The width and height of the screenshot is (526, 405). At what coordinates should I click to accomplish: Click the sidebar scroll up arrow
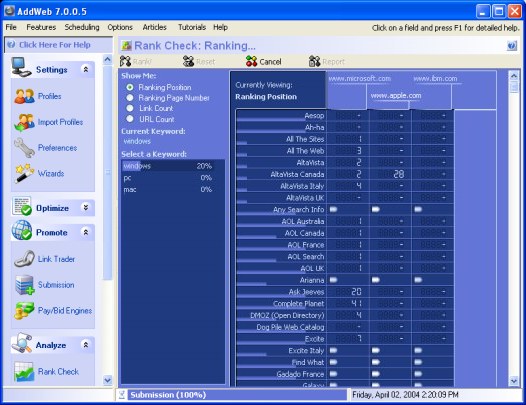click(x=107, y=59)
